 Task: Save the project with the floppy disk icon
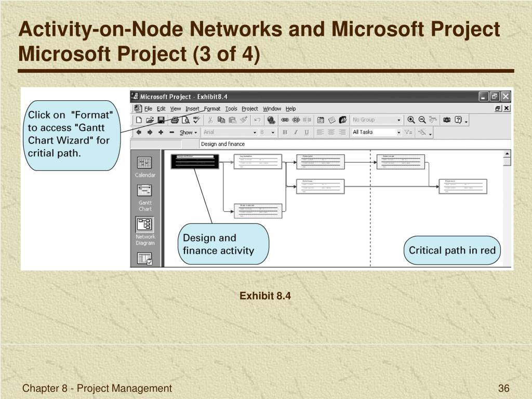161,120
